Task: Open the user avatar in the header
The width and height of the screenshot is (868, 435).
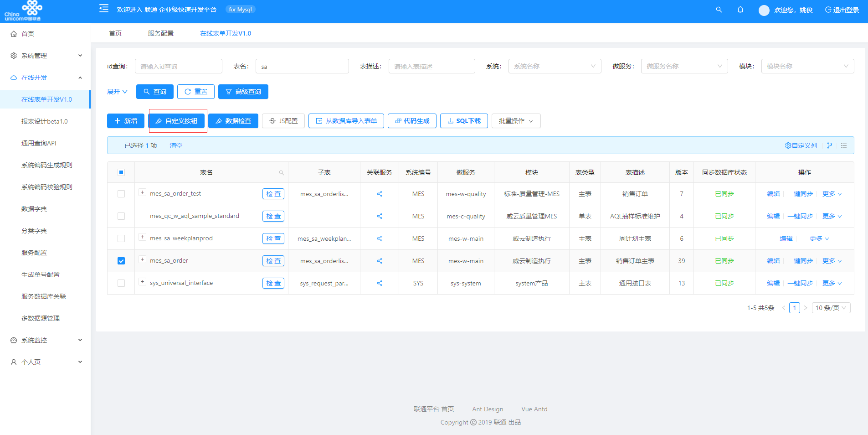Action: click(x=764, y=10)
